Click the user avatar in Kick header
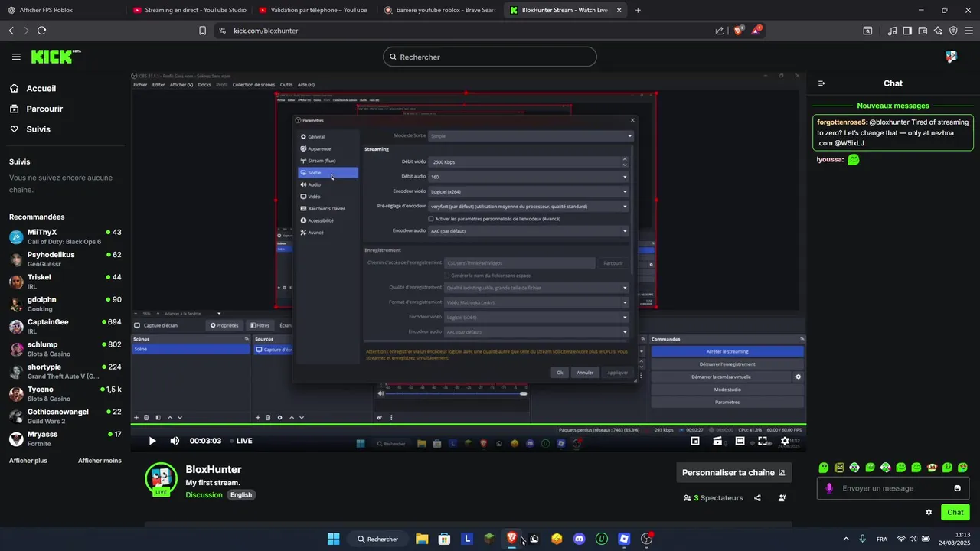 click(x=951, y=57)
